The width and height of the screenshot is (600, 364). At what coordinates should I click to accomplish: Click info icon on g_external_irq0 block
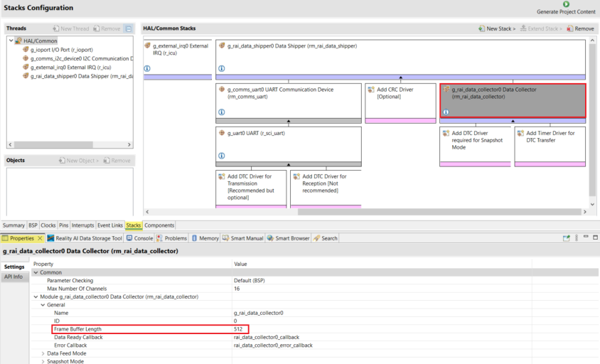click(x=147, y=68)
